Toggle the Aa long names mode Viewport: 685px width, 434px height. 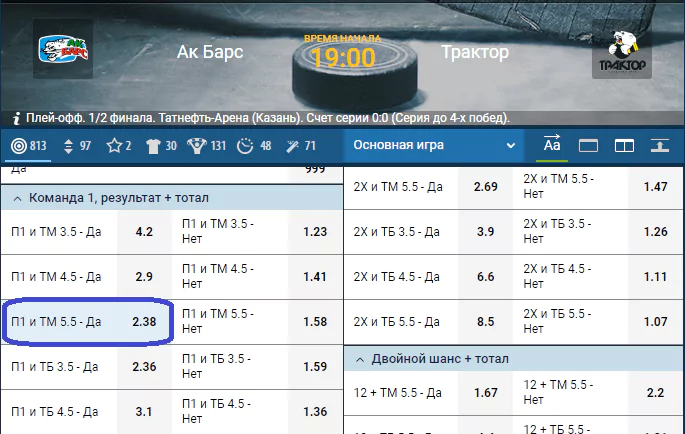click(x=552, y=145)
